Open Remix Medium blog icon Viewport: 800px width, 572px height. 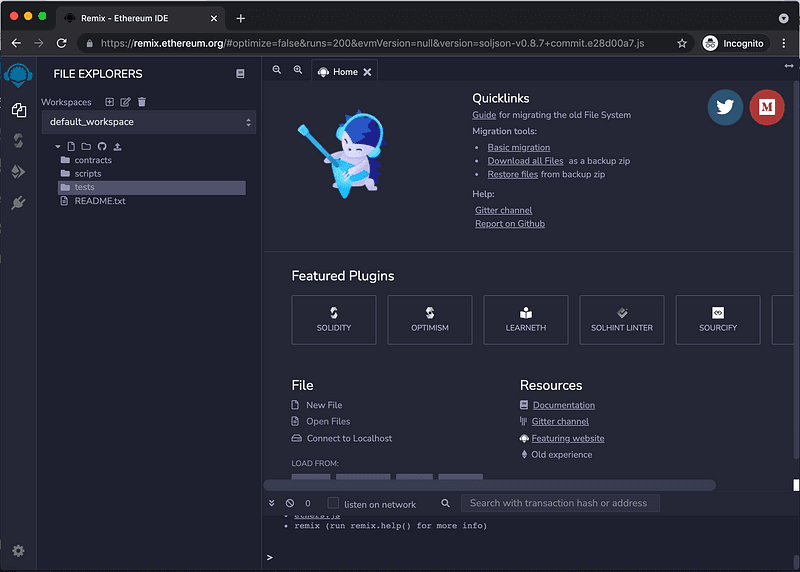click(x=767, y=107)
